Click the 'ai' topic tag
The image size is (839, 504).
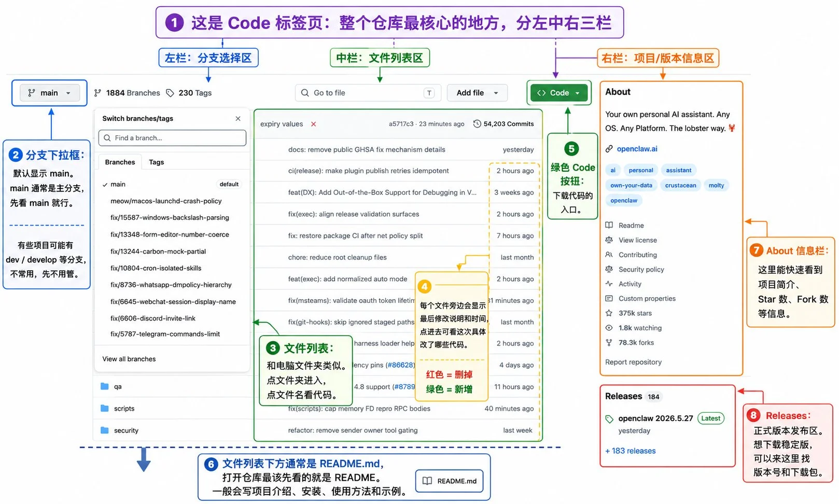(613, 170)
